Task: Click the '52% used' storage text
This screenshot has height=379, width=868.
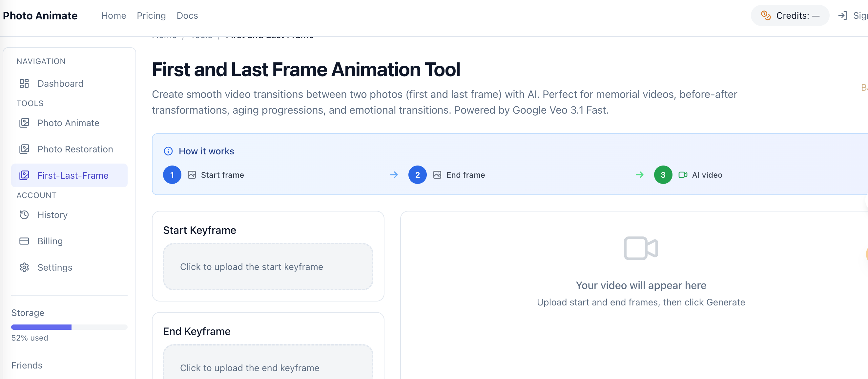Action: (x=30, y=338)
